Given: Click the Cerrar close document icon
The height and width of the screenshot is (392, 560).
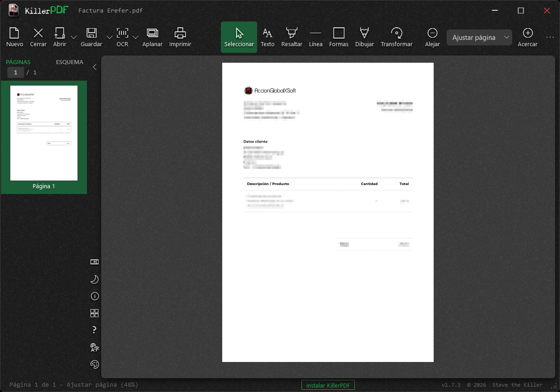Looking at the screenshot, I should point(39,37).
